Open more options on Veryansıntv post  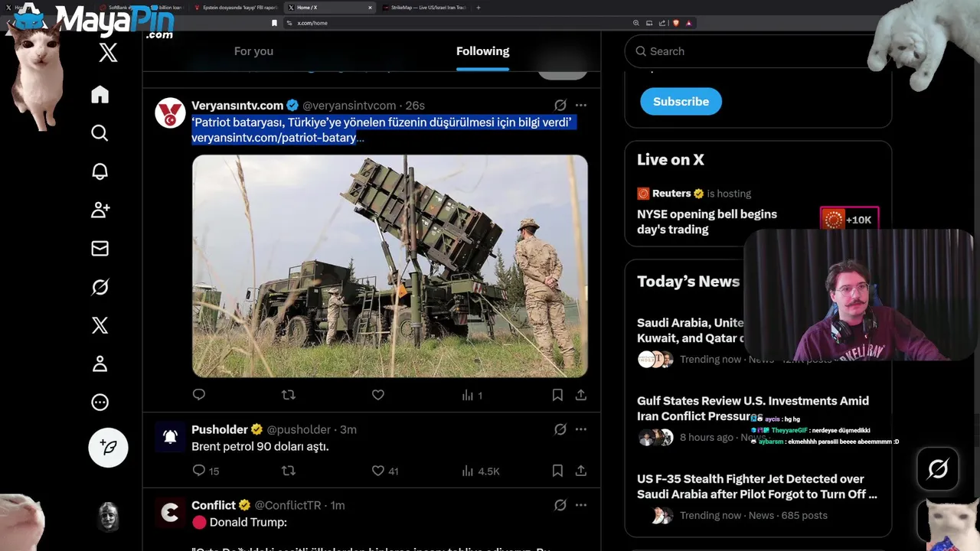[581, 106]
